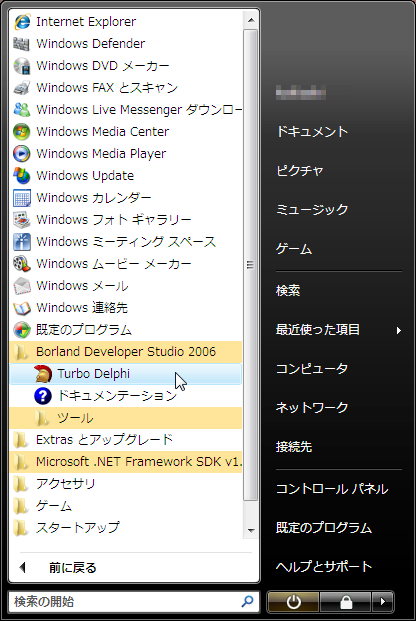
Task: Expand 最近使った項目 submenu arrow
Action: (399, 330)
